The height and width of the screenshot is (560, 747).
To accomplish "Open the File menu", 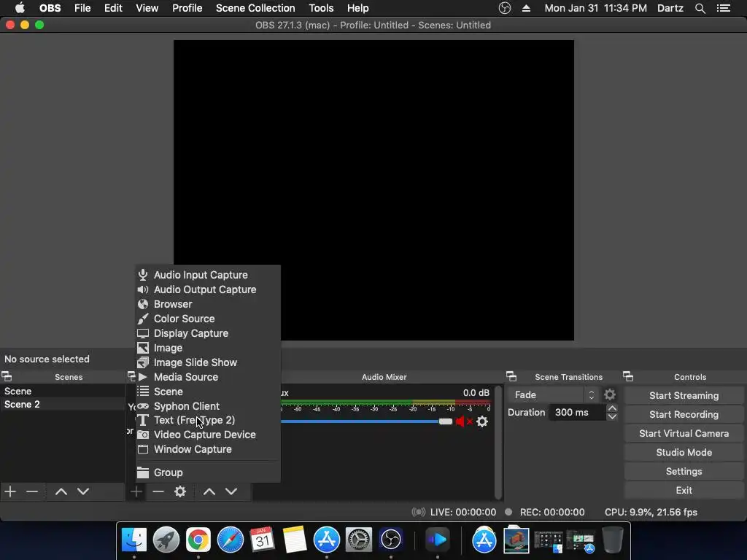I will (82, 8).
